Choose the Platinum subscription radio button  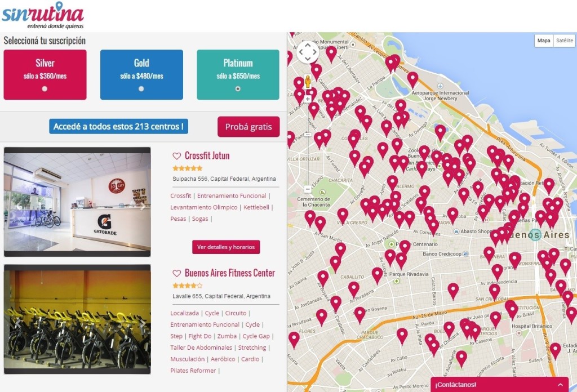pyautogui.click(x=238, y=88)
